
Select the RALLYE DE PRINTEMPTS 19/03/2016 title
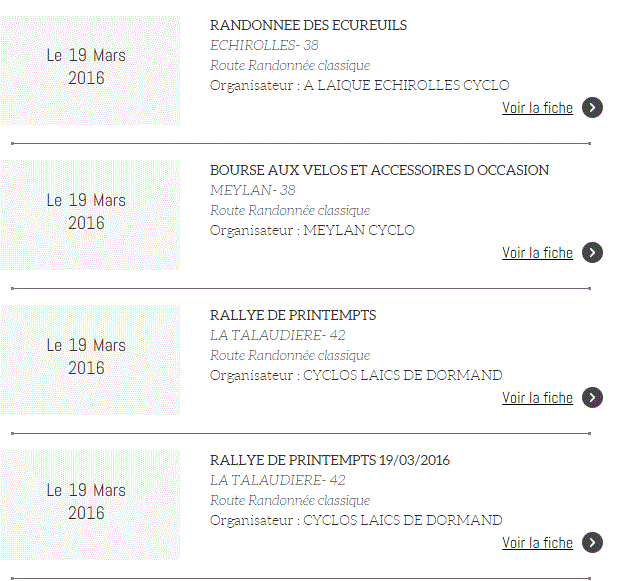330,460
